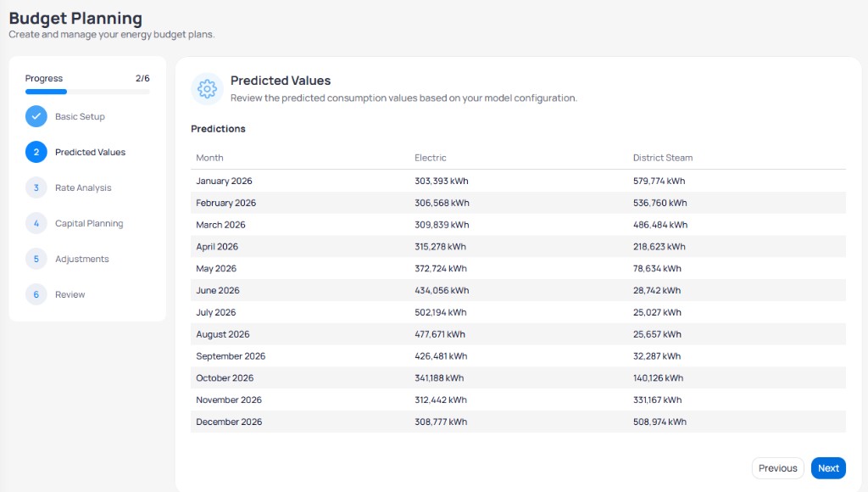Select step 2 circle icon Predicted Values

(x=36, y=152)
